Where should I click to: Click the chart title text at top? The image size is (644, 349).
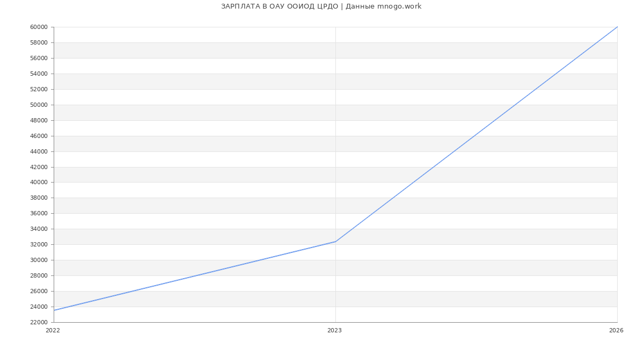click(x=321, y=6)
